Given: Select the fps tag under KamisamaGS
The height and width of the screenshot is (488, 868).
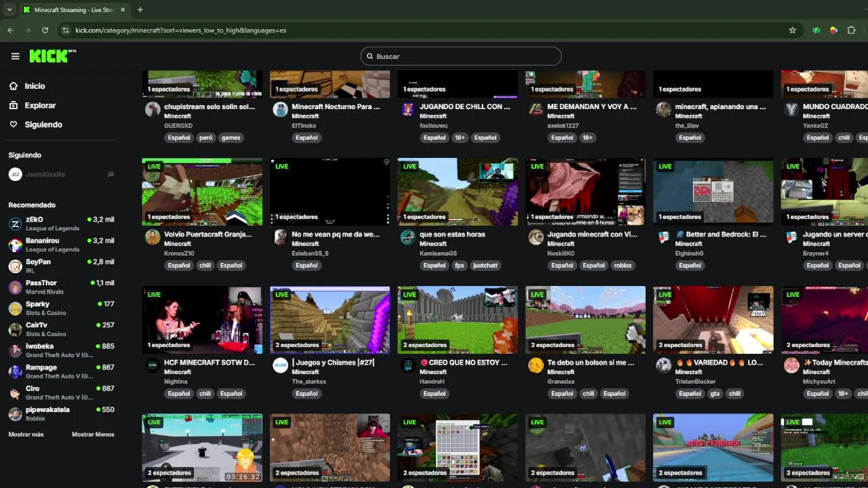Looking at the screenshot, I should pos(460,266).
